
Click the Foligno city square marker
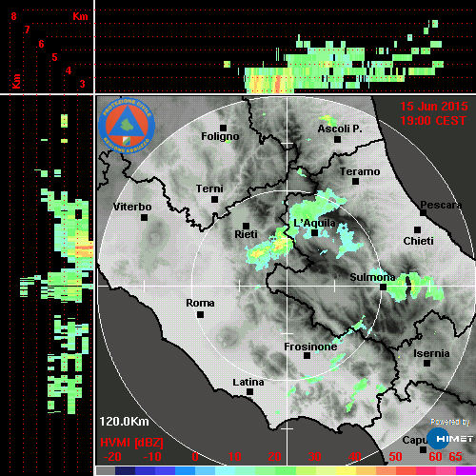[223, 128]
